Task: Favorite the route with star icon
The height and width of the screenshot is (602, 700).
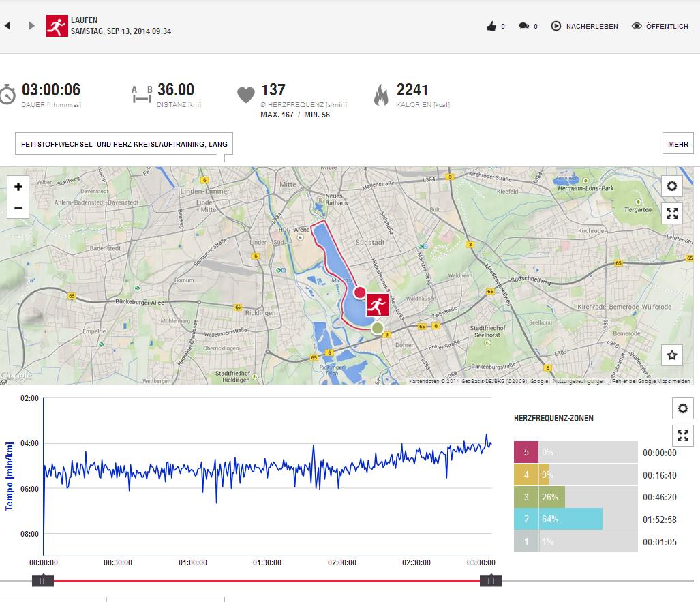Action: (672, 355)
